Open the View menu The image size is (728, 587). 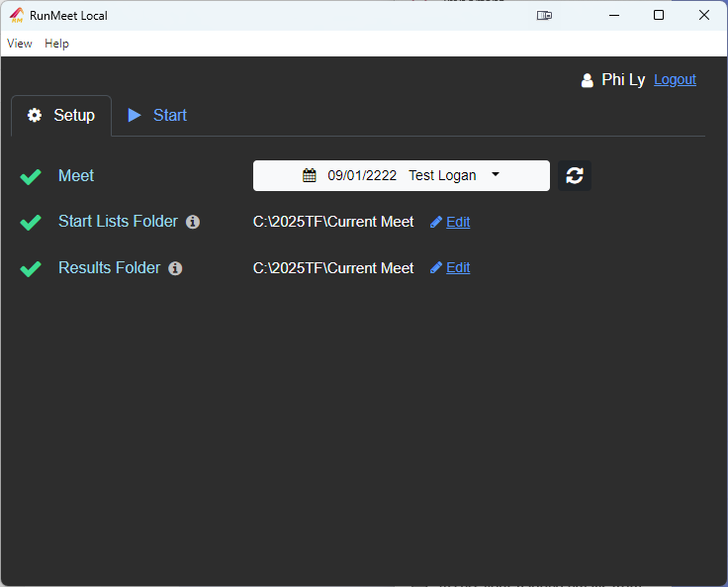(x=20, y=44)
